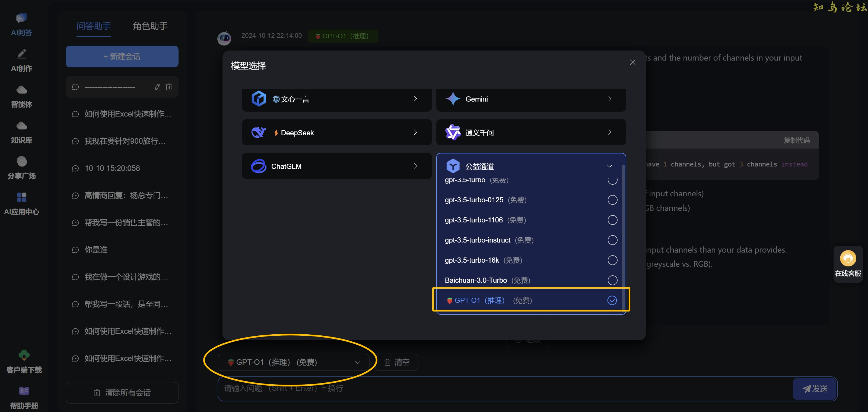Click the 清空 button

click(x=397, y=363)
